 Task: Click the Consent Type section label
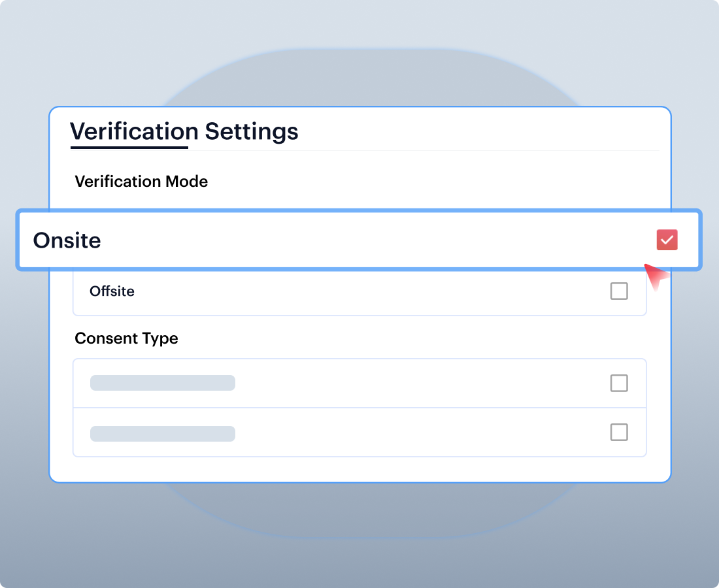click(x=126, y=338)
